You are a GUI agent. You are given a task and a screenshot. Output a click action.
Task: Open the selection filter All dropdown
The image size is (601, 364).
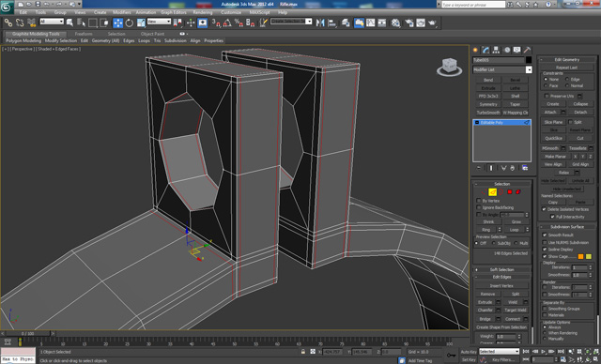52,22
